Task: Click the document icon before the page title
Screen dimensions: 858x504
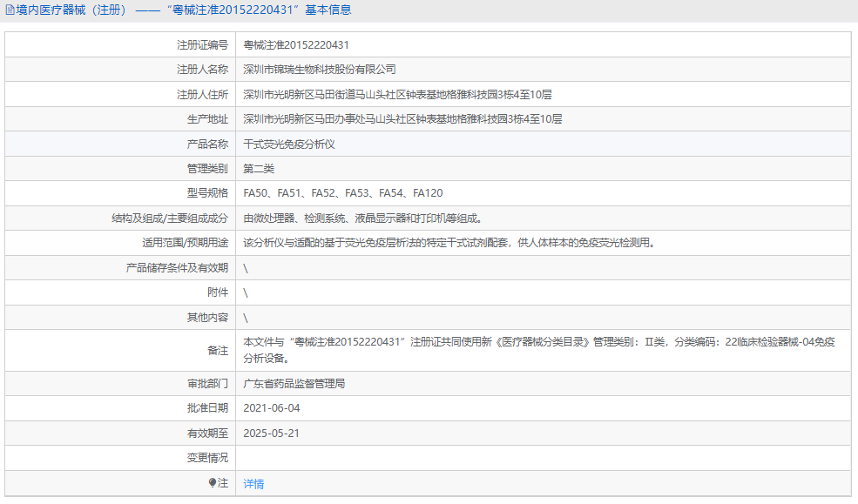Action: 10,10
